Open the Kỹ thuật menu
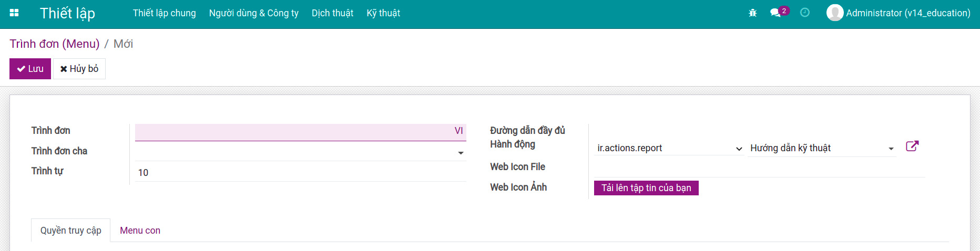The height and width of the screenshot is (251, 980). tap(383, 13)
